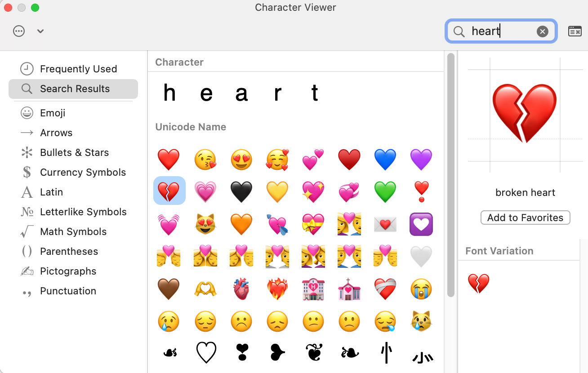Image resolution: width=588 pixels, height=373 pixels.
Task: Select the broken heart font variation
Action: pos(478,284)
